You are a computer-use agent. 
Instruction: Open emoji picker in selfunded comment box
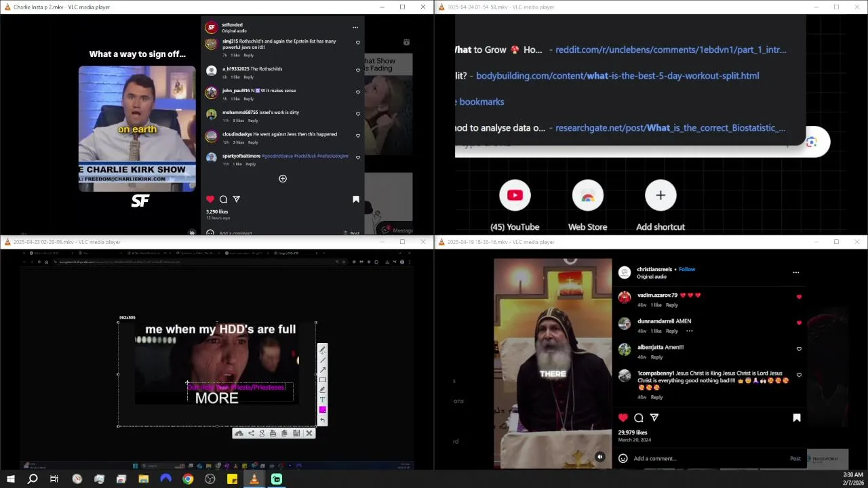coord(210,233)
